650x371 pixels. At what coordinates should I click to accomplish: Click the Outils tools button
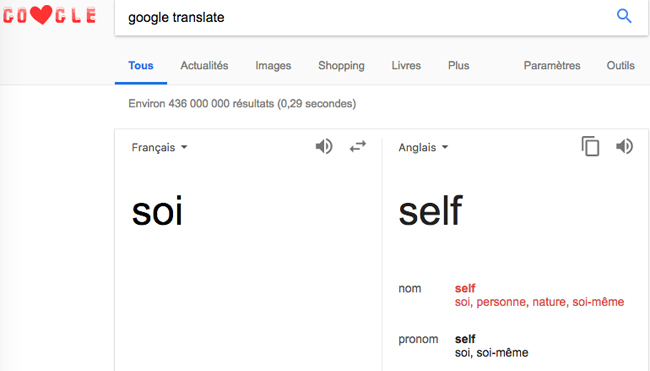[x=621, y=65]
